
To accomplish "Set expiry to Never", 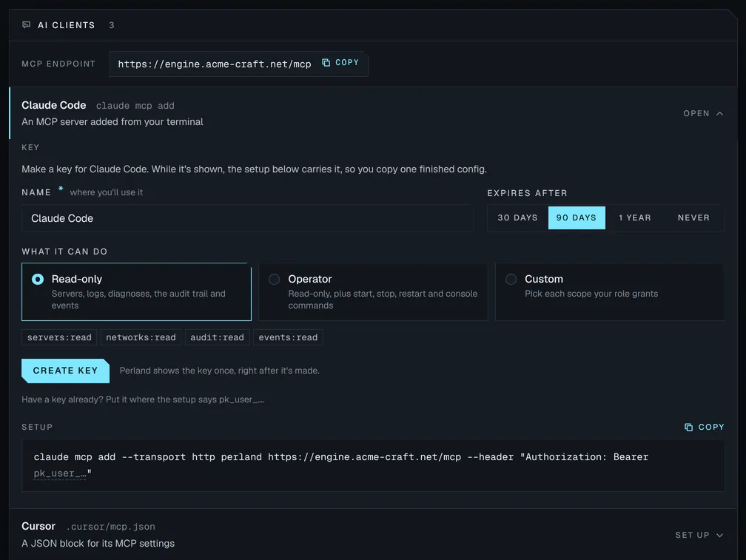I will (693, 217).
